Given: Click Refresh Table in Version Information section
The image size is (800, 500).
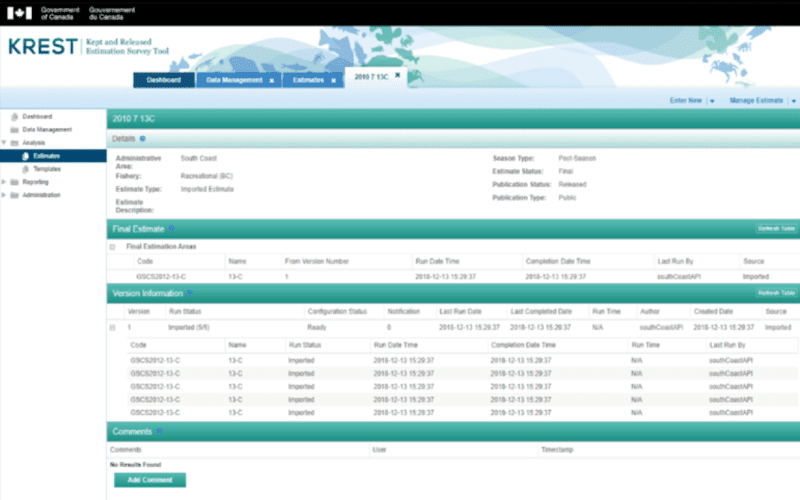Looking at the screenshot, I should point(776,293).
